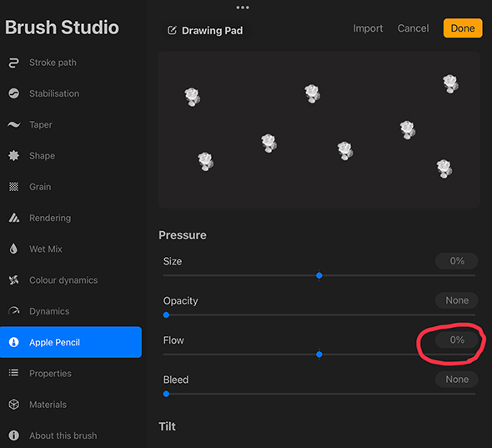
Task: Select the Stabilisation wave icon
Action: 13,93
